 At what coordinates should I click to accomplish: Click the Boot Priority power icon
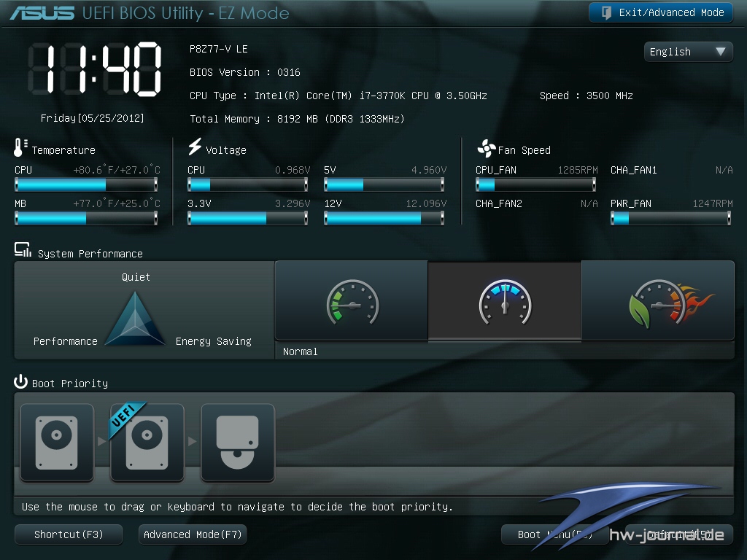(x=20, y=382)
